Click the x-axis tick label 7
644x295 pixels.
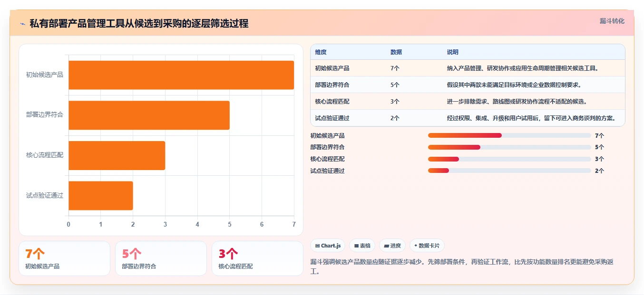point(294,224)
